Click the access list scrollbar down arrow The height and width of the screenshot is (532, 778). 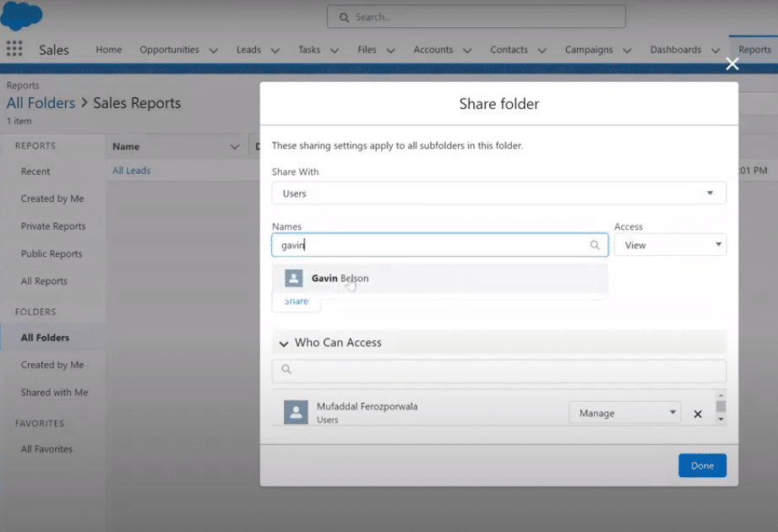point(721,420)
